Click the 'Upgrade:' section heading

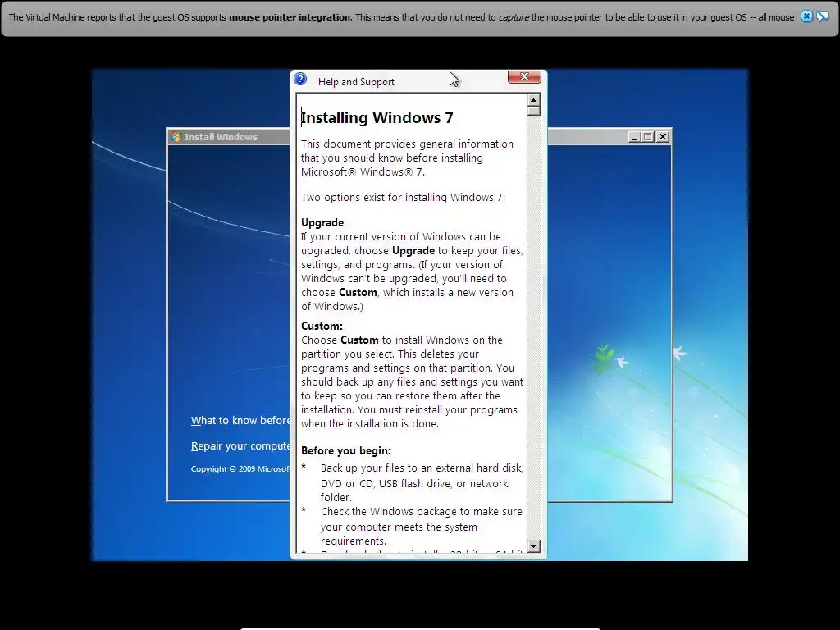click(x=323, y=222)
